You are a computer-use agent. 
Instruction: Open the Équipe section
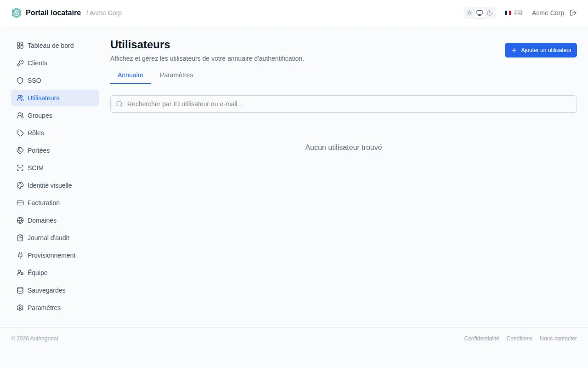coord(55,273)
